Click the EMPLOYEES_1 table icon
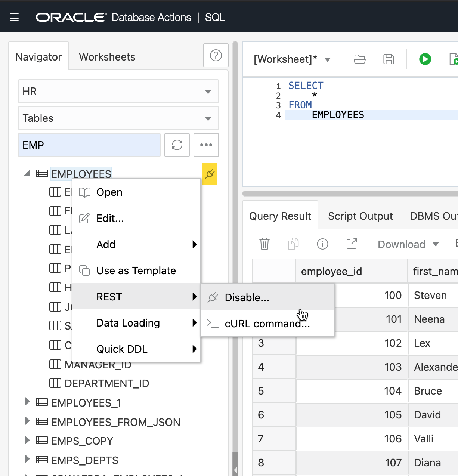The height and width of the screenshot is (476, 458). (42, 402)
